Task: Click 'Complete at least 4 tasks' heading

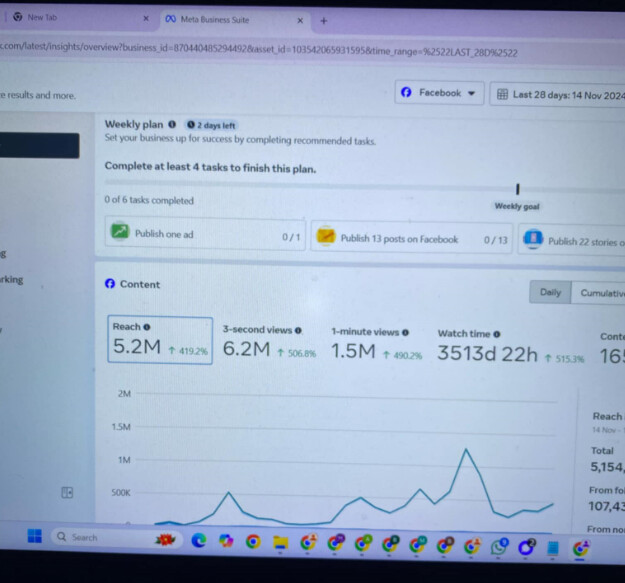Action: point(210,167)
